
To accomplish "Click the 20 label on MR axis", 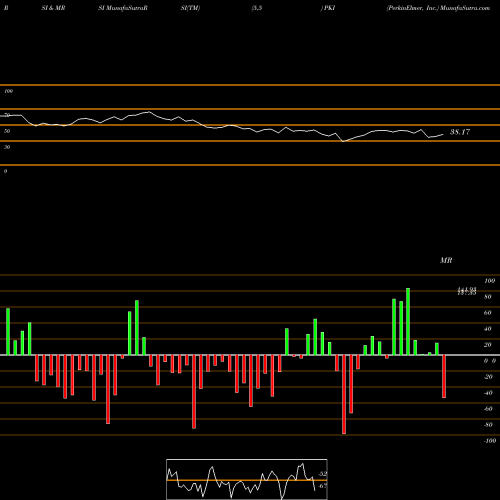I will tap(488, 345).
